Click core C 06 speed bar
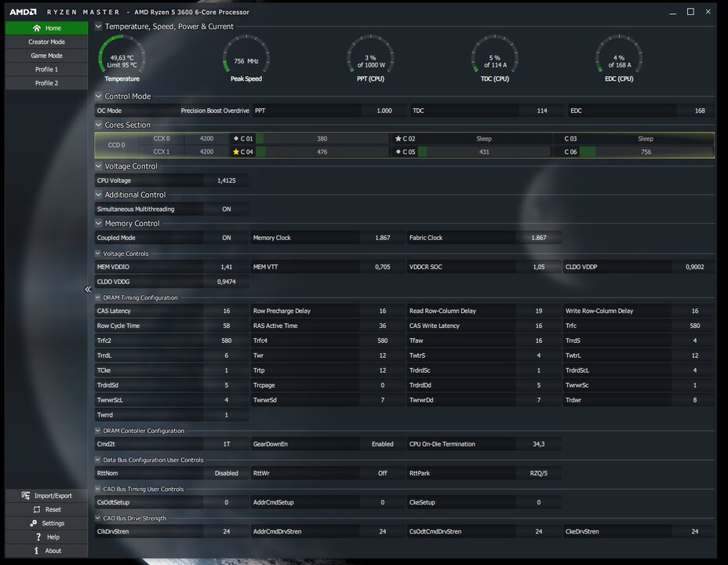The width and height of the screenshot is (728, 565). 646,151
